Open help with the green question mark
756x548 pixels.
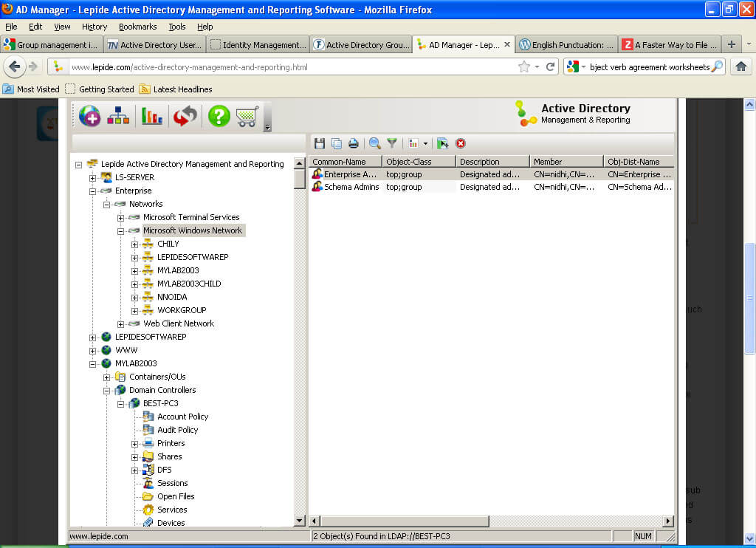pyautogui.click(x=219, y=116)
